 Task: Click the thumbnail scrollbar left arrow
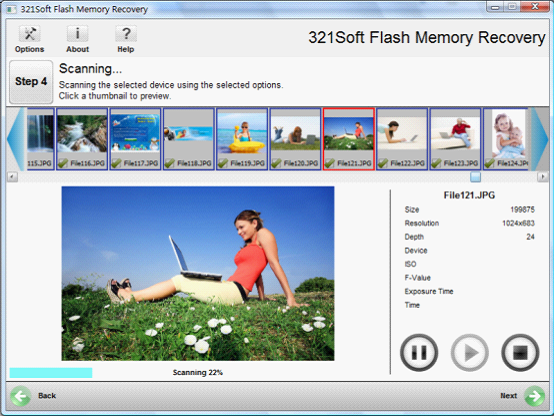12,176
